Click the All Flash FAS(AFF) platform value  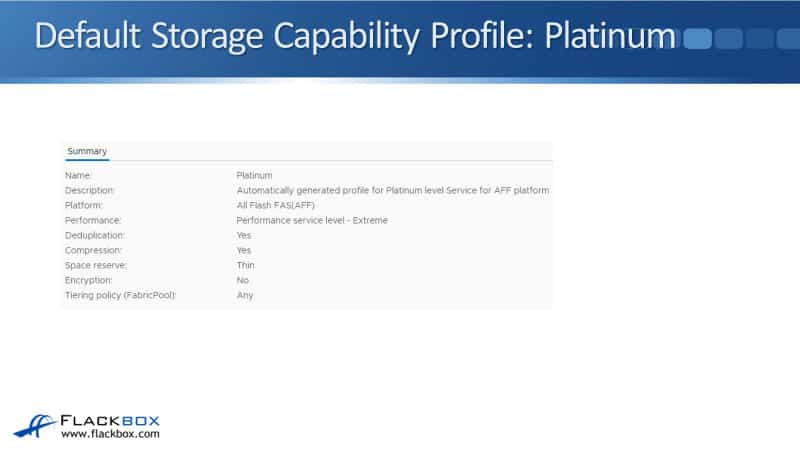[x=275, y=205]
